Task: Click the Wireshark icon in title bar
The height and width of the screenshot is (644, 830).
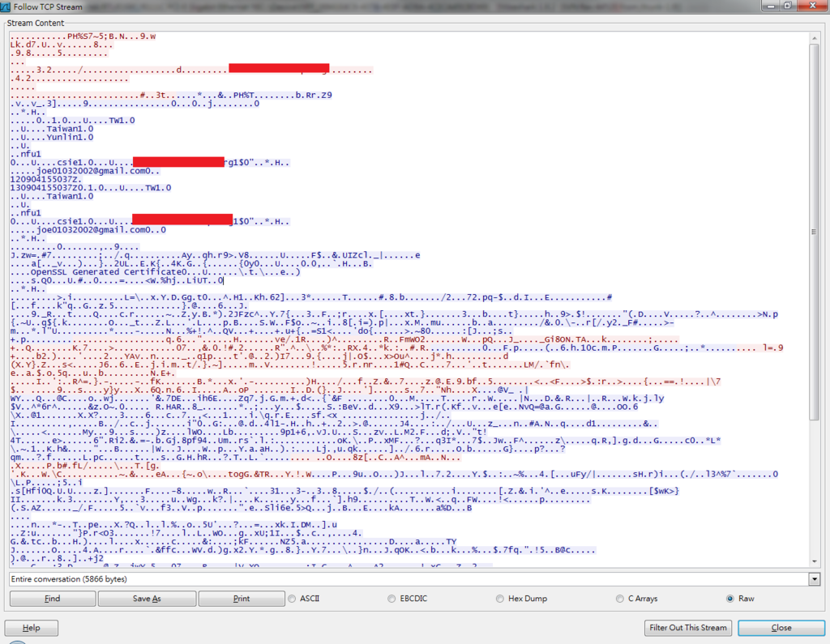Action: tap(6, 6)
